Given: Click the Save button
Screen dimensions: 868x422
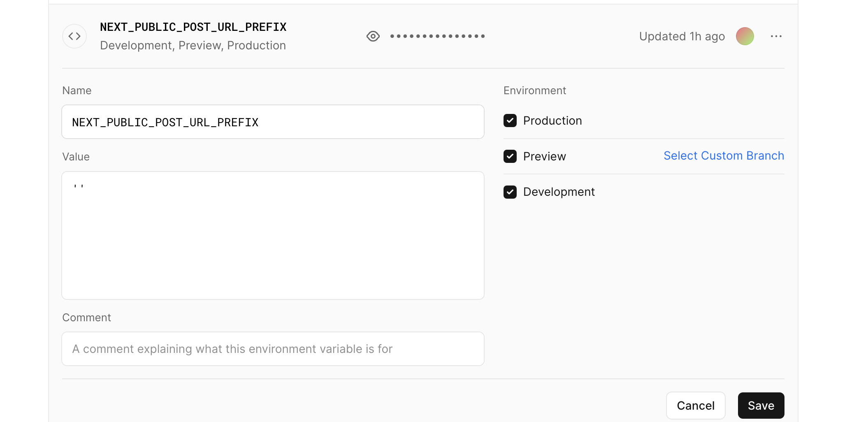Looking at the screenshot, I should click(761, 405).
